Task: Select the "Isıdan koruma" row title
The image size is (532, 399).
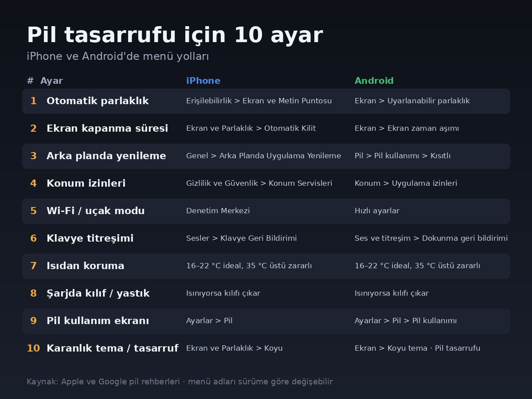Action: [86, 266]
